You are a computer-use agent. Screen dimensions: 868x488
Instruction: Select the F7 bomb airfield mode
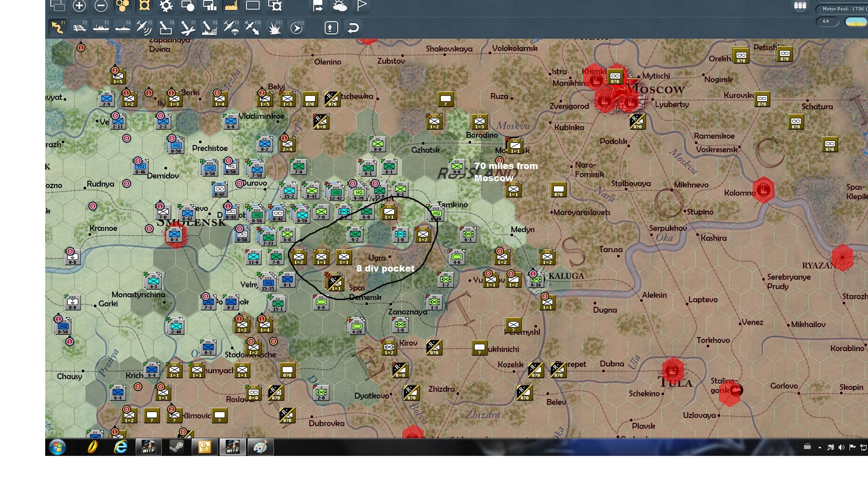coord(188,28)
